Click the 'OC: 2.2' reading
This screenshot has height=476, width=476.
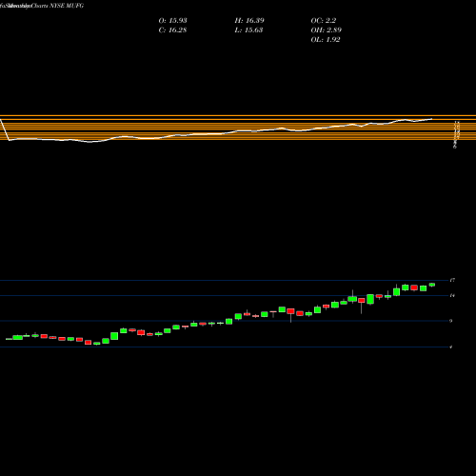324,20
